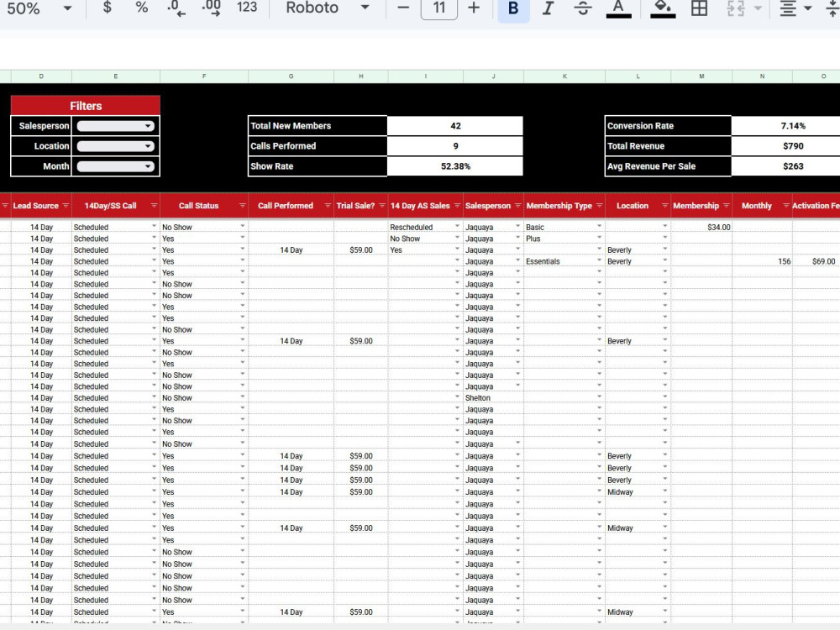Screen dimensions: 840x630
Task: Toggle italic formatting
Action: [x=548, y=8]
